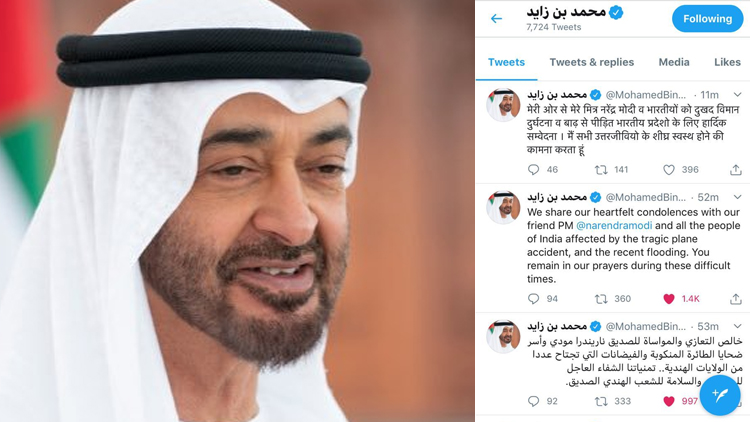The width and height of the screenshot is (750, 422).
Task: Share the English condolence tweet
Action: coord(736,299)
